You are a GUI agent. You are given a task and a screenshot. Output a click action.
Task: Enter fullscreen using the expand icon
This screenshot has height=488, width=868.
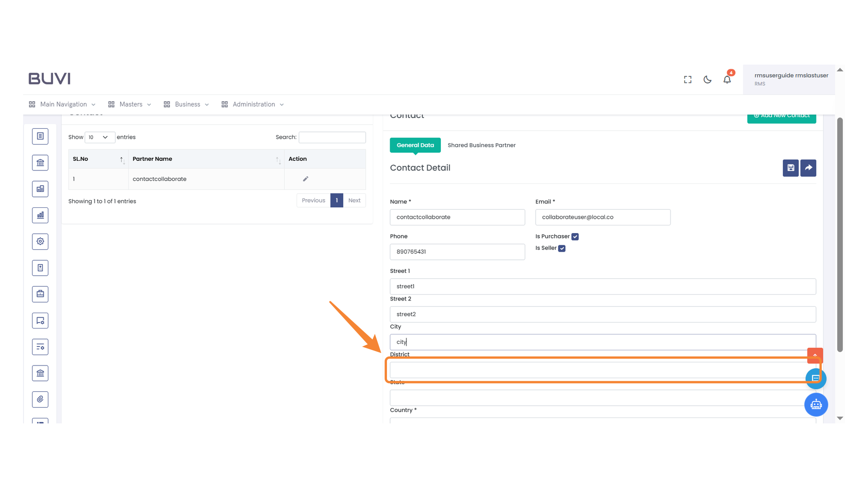(687, 79)
